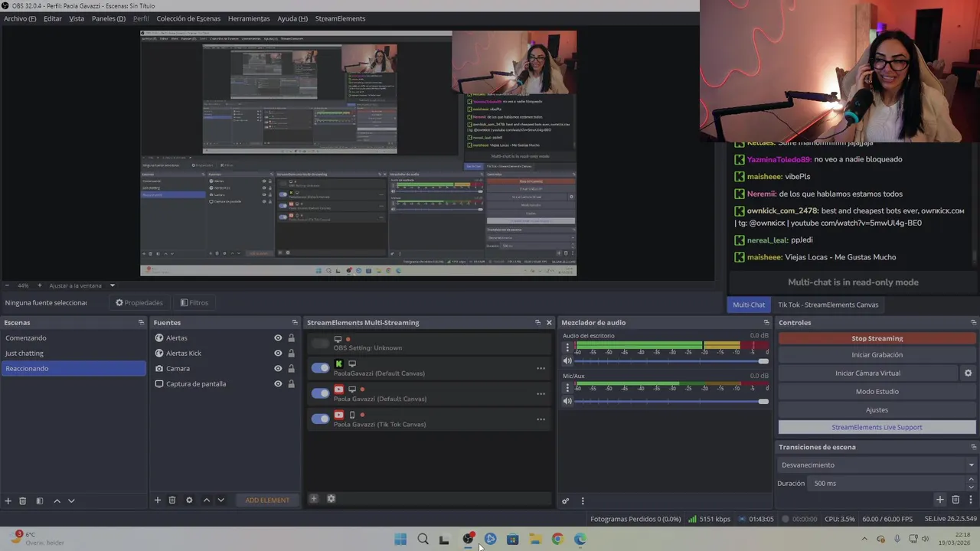
Task: Add a new scene with the plus icon
Action: (8, 500)
